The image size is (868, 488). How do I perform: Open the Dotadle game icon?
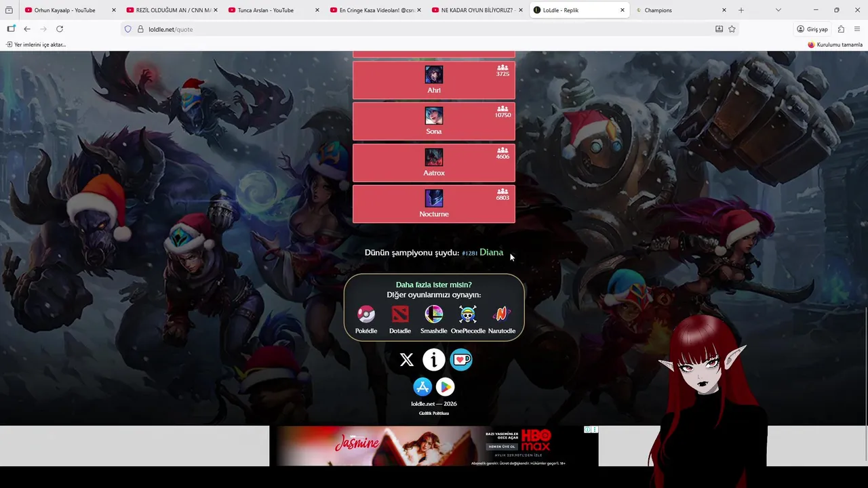click(x=400, y=314)
